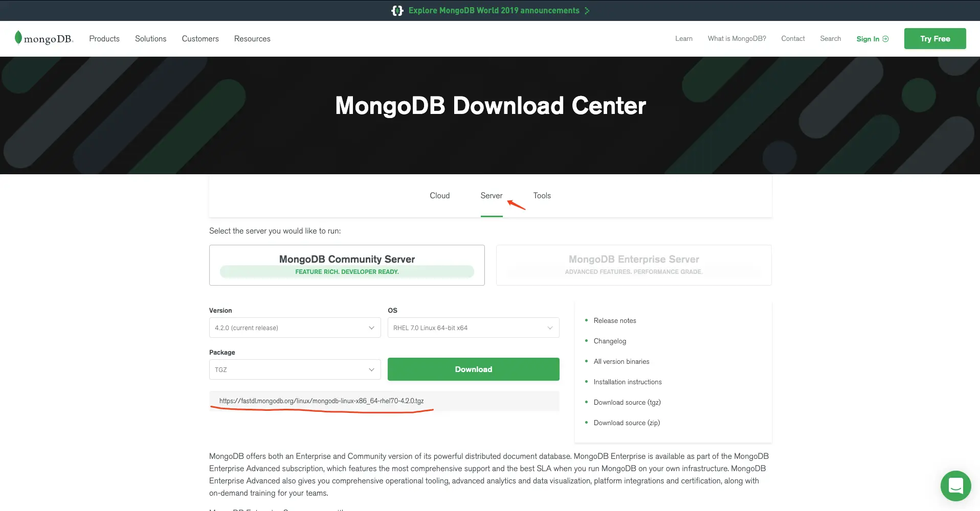The width and height of the screenshot is (980, 511).
Task: Open What is MongoDB? link
Action: point(737,39)
